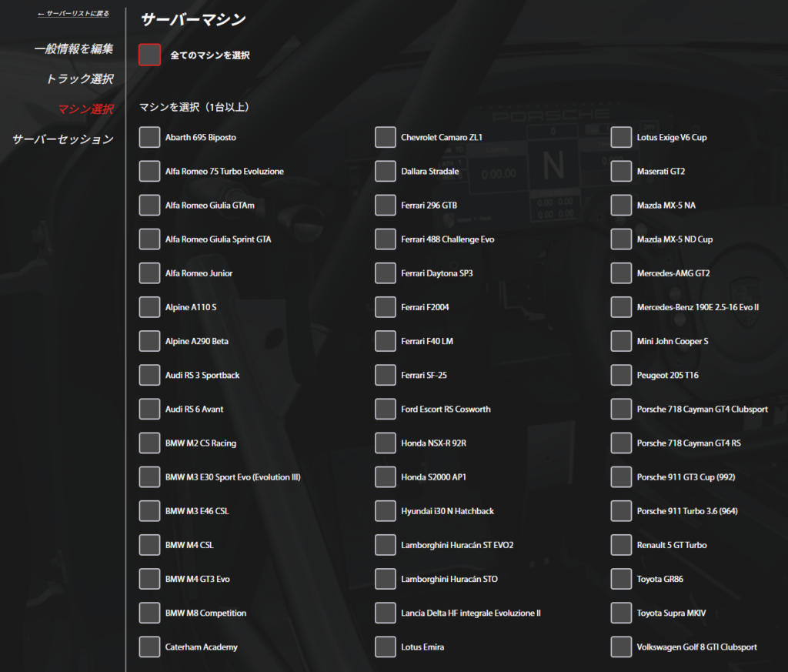788x672 pixels.
Task: Select the Toyota GR86 checkbox
Action: 621,579
